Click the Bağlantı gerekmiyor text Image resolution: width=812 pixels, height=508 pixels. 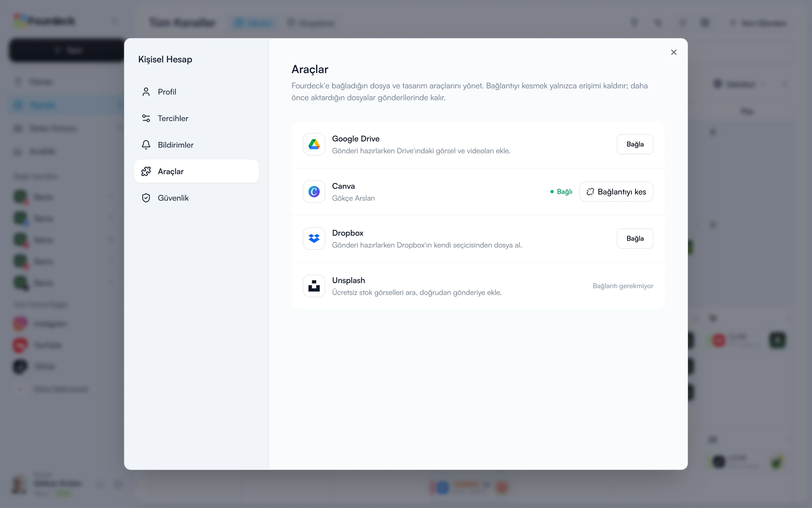tap(623, 286)
